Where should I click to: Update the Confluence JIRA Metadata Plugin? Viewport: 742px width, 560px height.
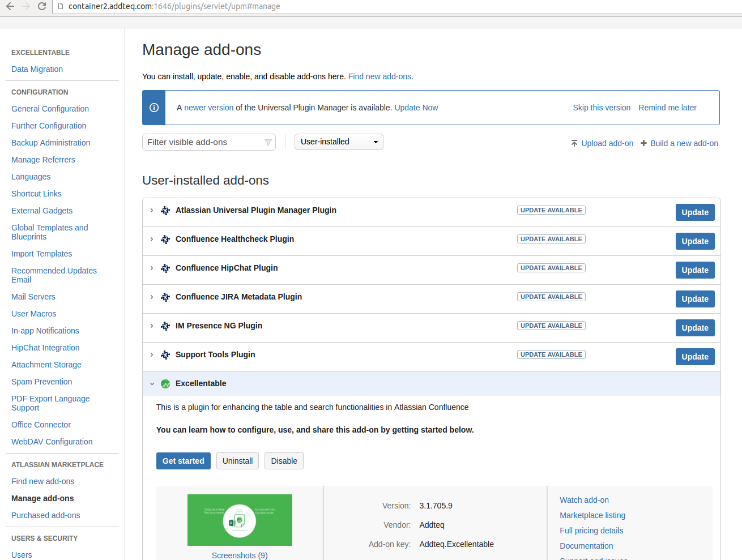[695, 299]
